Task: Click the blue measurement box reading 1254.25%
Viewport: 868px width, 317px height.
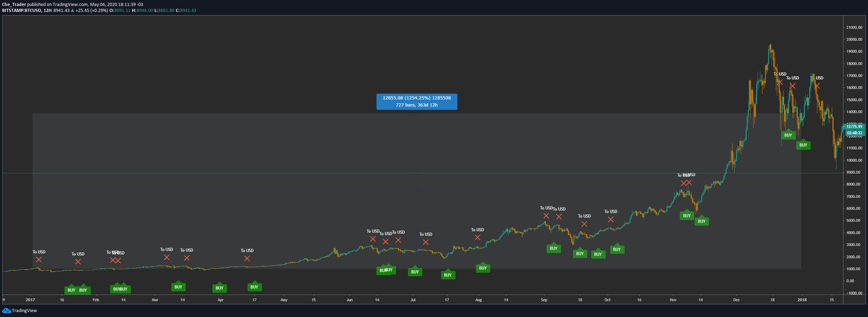Action: (x=417, y=102)
